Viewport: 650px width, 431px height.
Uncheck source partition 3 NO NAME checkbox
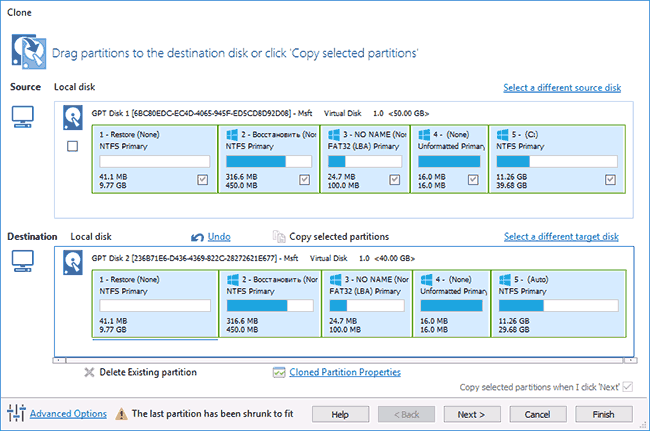click(x=395, y=179)
